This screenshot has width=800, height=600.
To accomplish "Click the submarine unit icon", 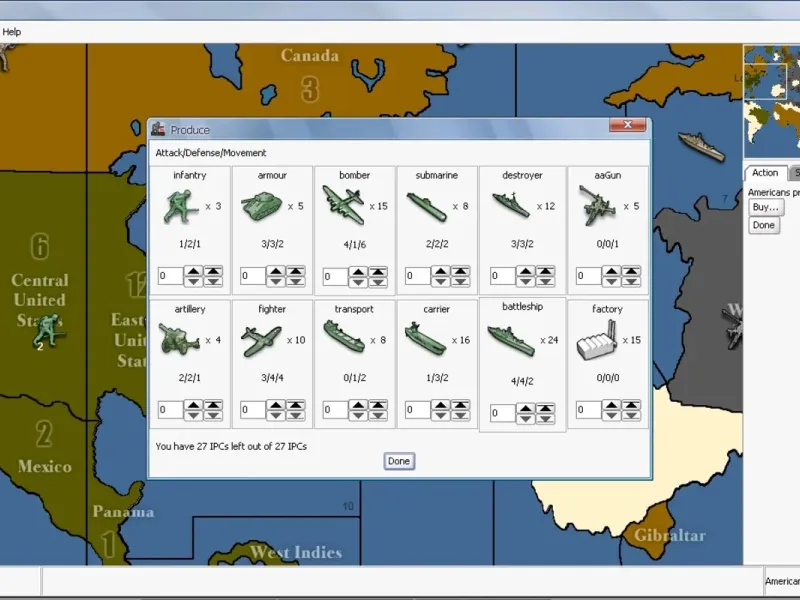I will coord(427,207).
